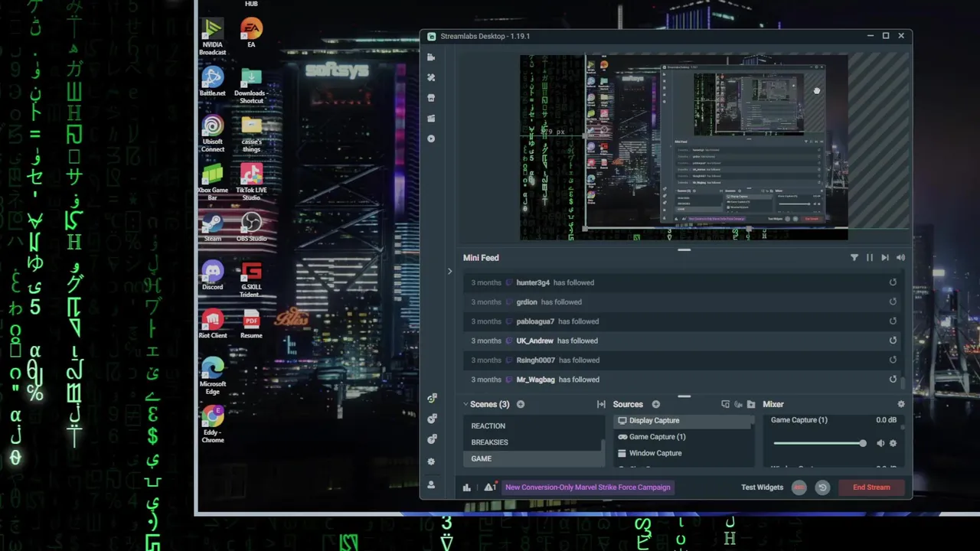Select the BREAKSIES scene

click(x=533, y=442)
